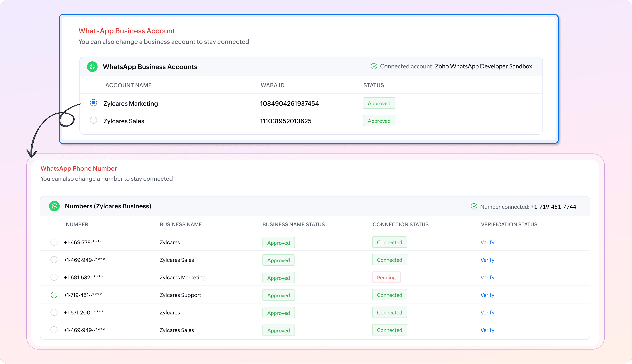
Task: Choose the +1-571-200 number radio button
Action: 54,312
